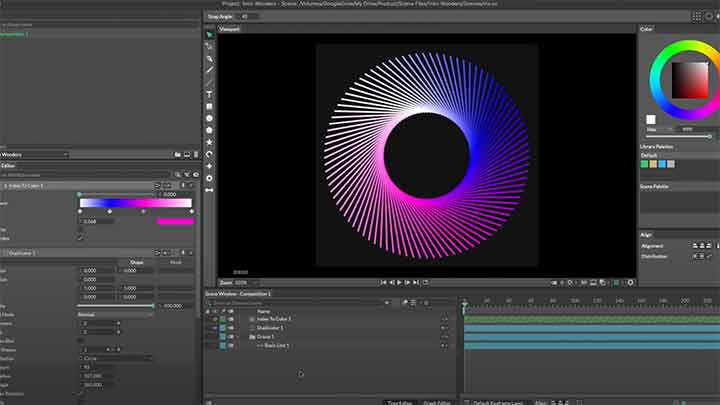Open the Shape tab in Duplicator attributes
This screenshot has height=405, width=720.
click(x=137, y=262)
